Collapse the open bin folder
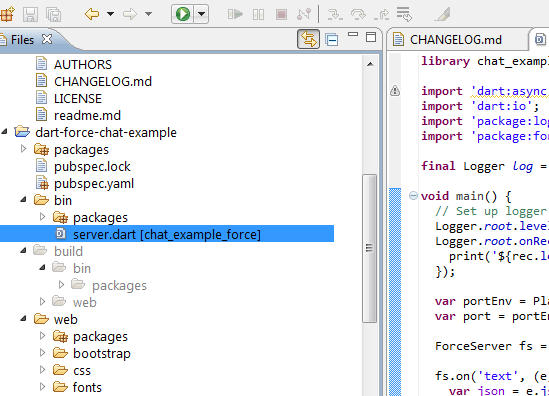This screenshot has height=396, width=549. [23, 200]
